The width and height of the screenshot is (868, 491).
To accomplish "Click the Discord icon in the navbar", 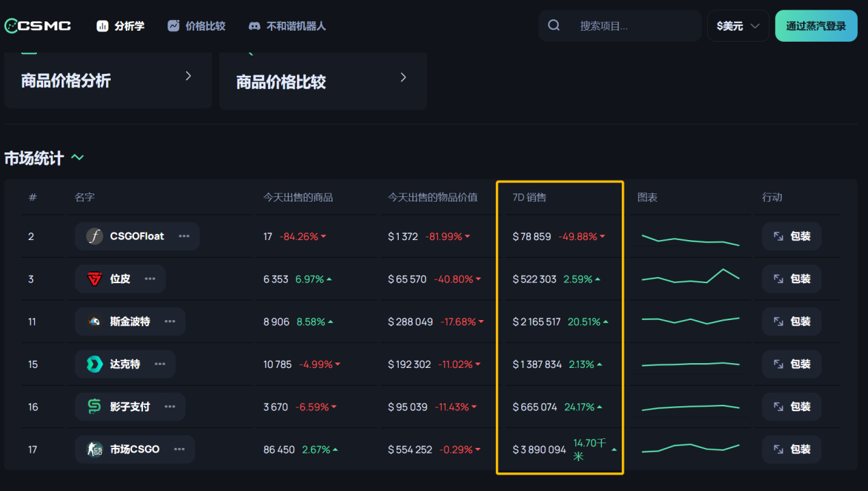I will pyautogui.click(x=254, y=26).
